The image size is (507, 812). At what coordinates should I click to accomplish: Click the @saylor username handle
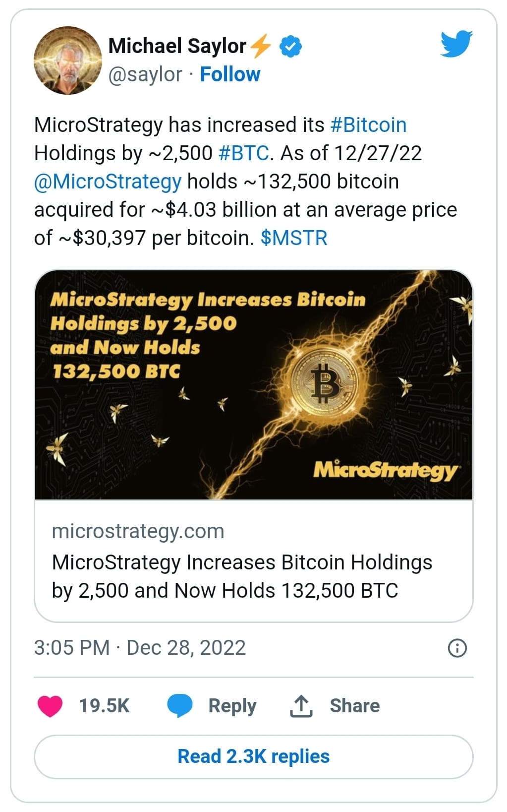point(144,74)
